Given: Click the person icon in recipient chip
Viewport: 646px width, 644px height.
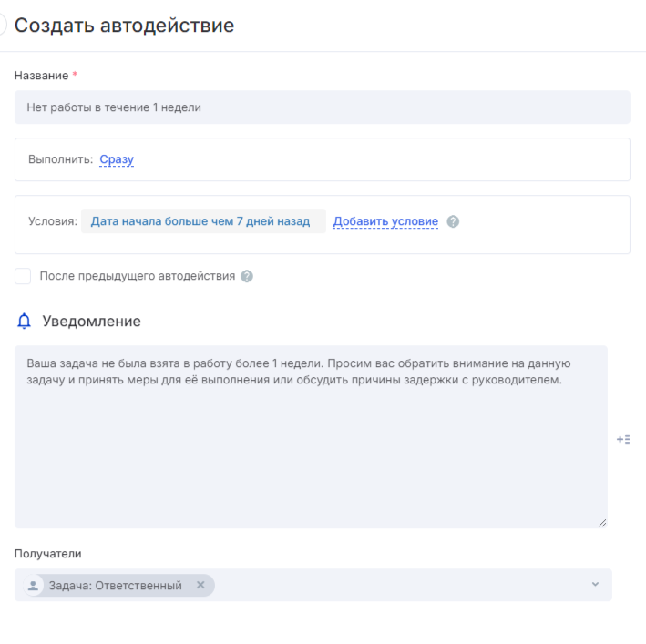Looking at the screenshot, I should (x=35, y=585).
